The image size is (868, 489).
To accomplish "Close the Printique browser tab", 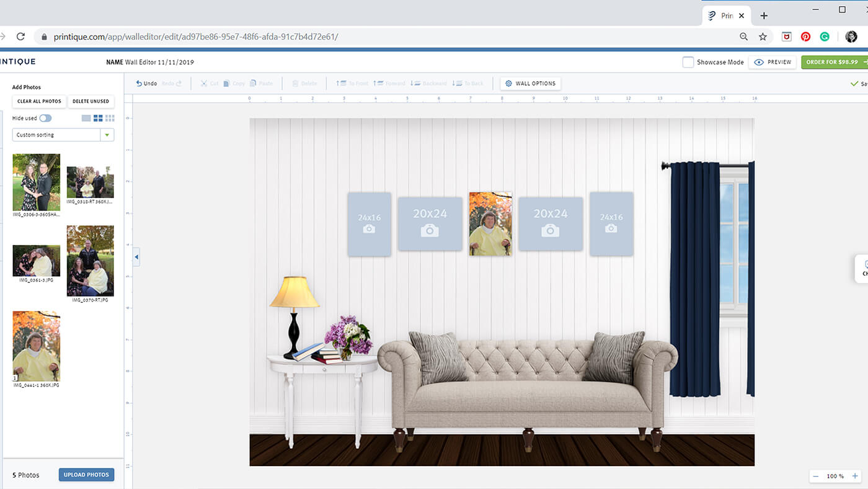I will click(742, 16).
